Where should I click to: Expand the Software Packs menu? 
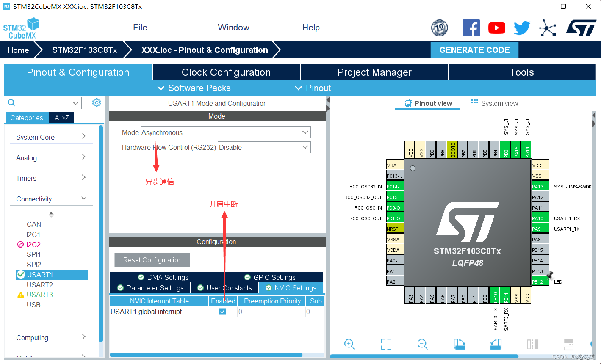tap(194, 88)
